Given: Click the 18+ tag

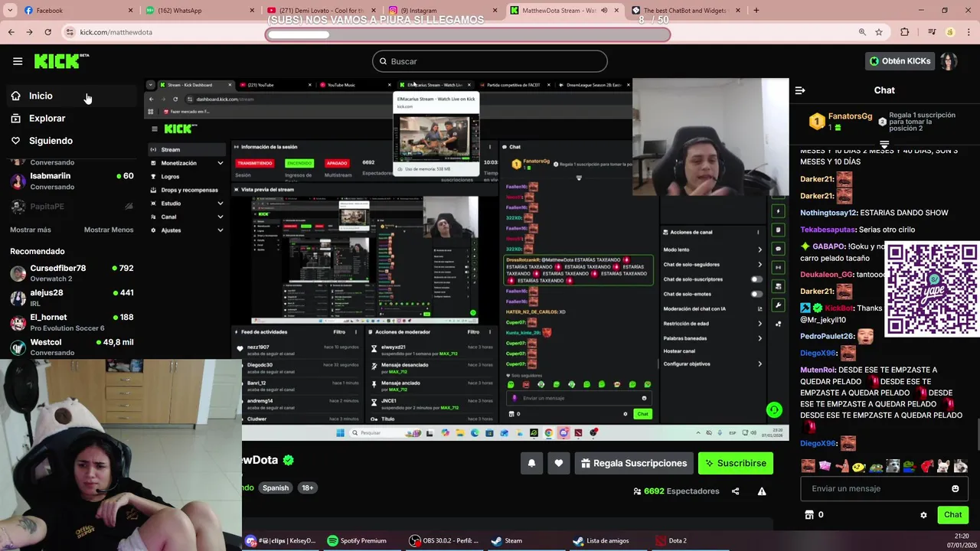Looking at the screenshot, I should coord(307,487).
